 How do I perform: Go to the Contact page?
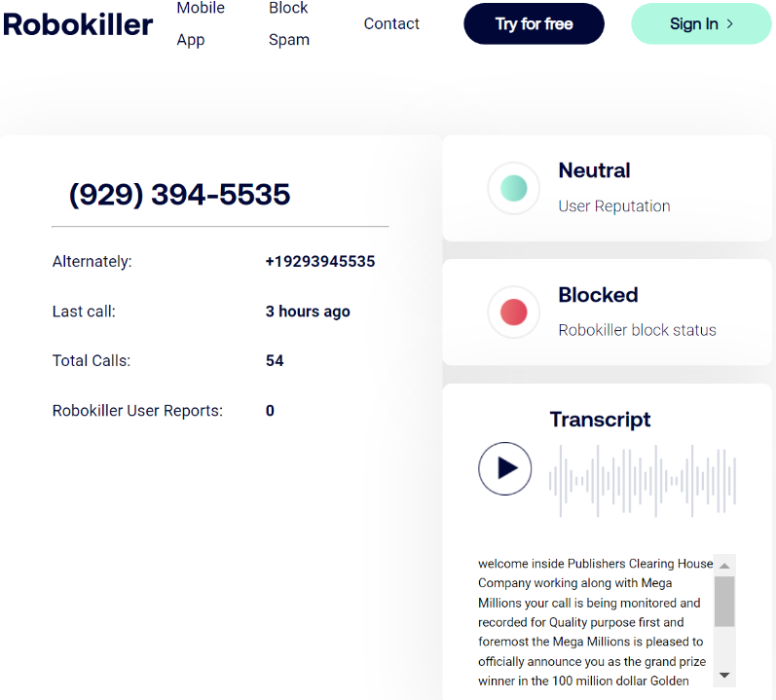point(391,24)
